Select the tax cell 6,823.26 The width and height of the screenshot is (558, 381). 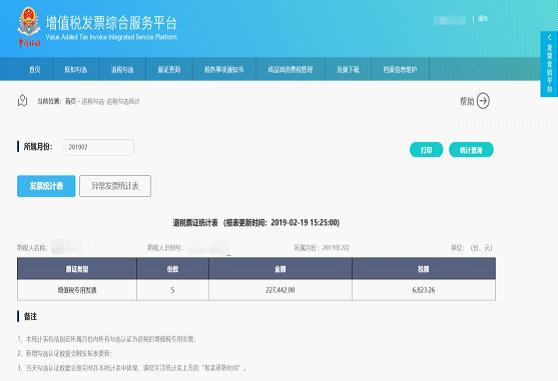423,290
